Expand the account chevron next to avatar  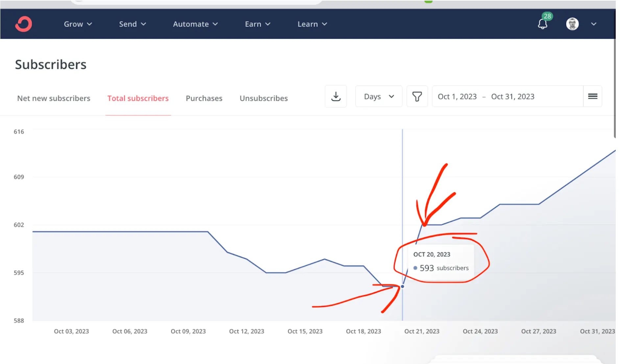[x=593, y=24]
